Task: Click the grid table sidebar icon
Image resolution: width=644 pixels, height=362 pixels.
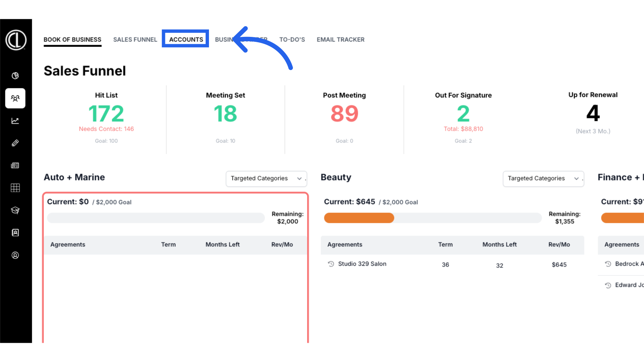Action: (x=15, y=188)
